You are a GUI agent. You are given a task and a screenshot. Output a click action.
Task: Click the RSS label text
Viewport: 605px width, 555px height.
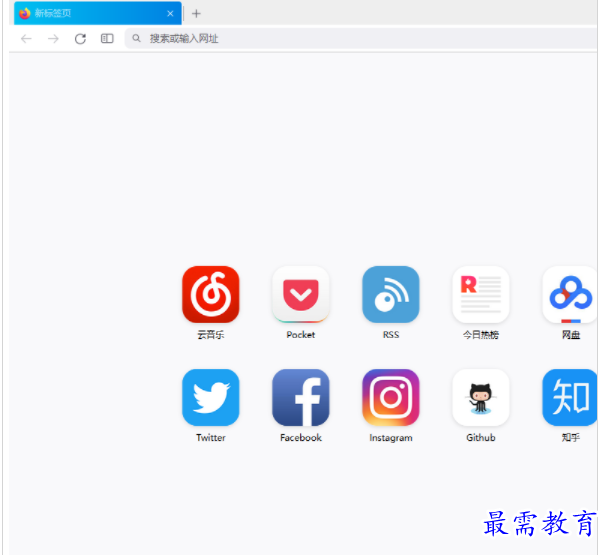click(x=390, y=335)
